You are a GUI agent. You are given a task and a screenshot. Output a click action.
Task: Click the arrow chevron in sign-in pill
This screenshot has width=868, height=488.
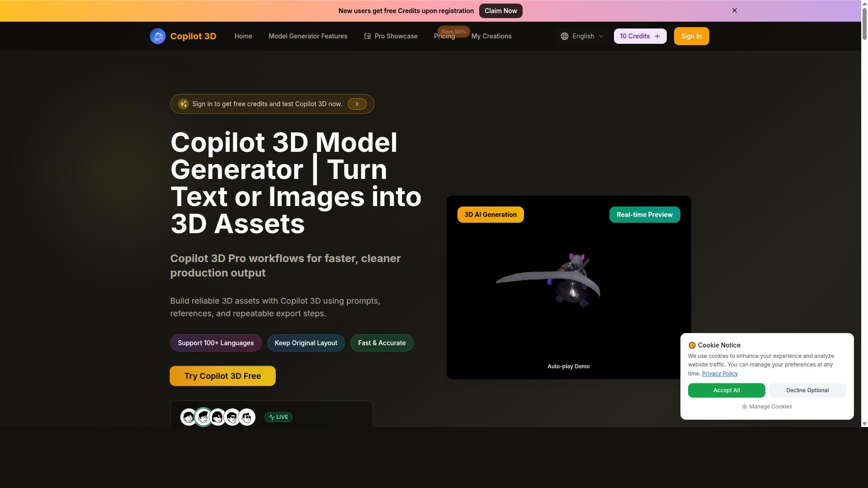pos(357,104)
